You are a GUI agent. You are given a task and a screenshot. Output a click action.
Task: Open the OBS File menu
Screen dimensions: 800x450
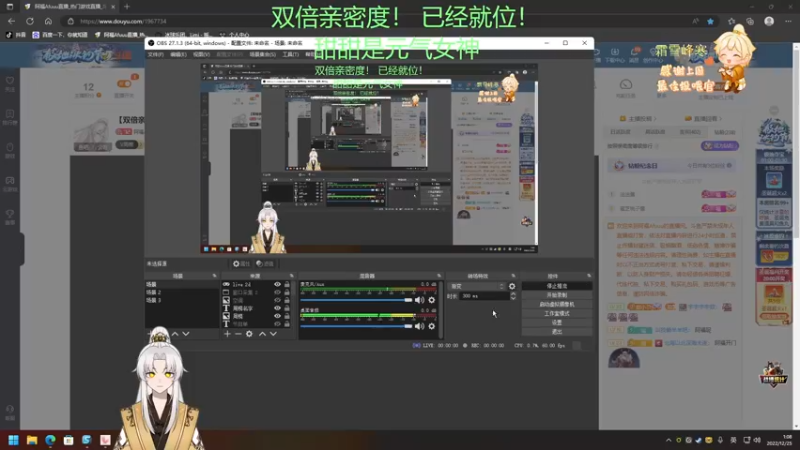(x=155, y=55)
